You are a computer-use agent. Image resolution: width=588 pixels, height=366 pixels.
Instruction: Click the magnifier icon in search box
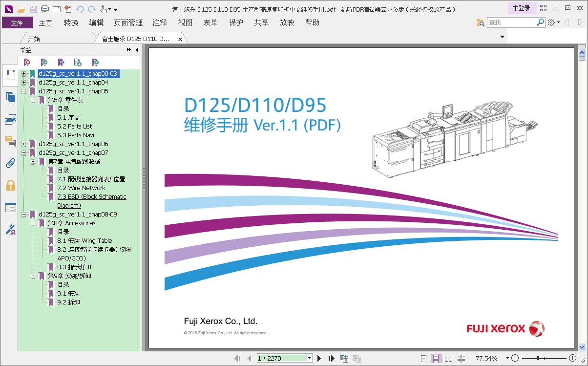tap(540, 22)
